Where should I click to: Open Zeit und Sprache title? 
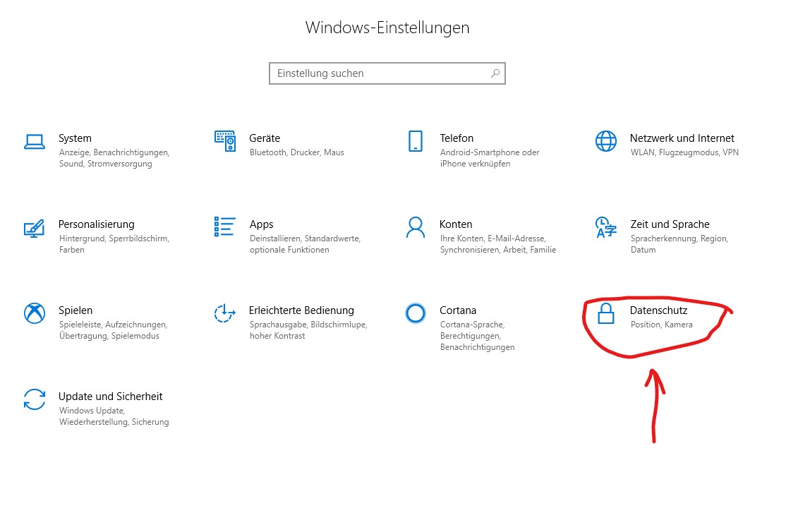tap(670, 224)
